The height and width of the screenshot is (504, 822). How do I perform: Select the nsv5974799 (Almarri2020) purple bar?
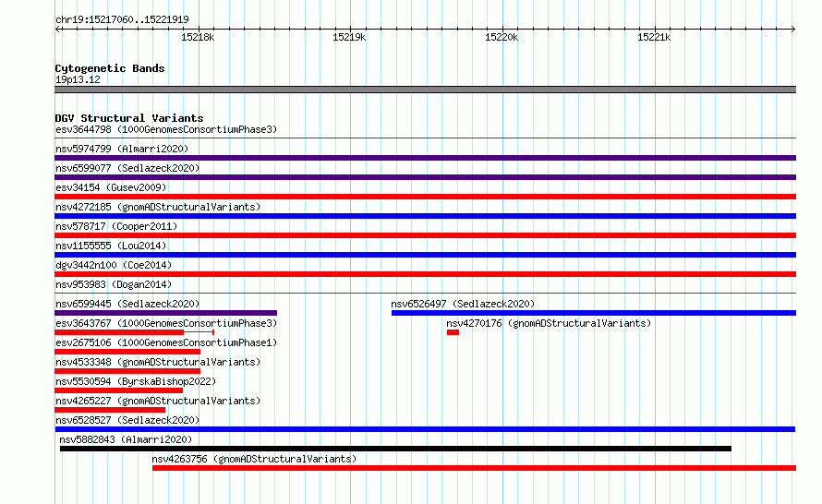tap(425, 158)
